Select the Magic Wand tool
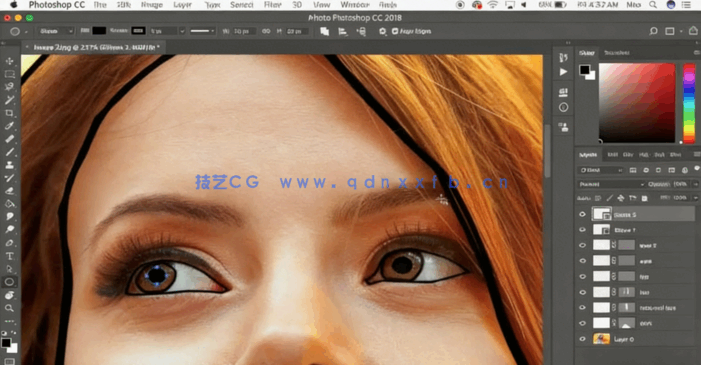The width and height of the screenshot is (701, 365). (x=9, y=100)
